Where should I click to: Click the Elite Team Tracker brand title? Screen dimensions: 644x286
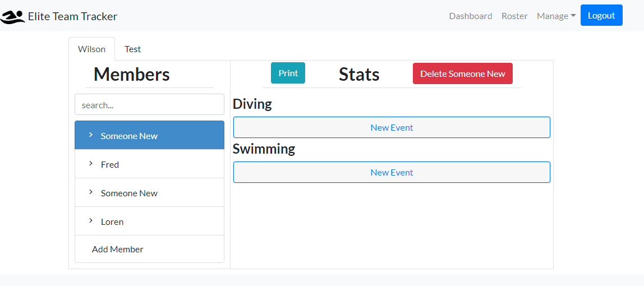pos(72,16)
